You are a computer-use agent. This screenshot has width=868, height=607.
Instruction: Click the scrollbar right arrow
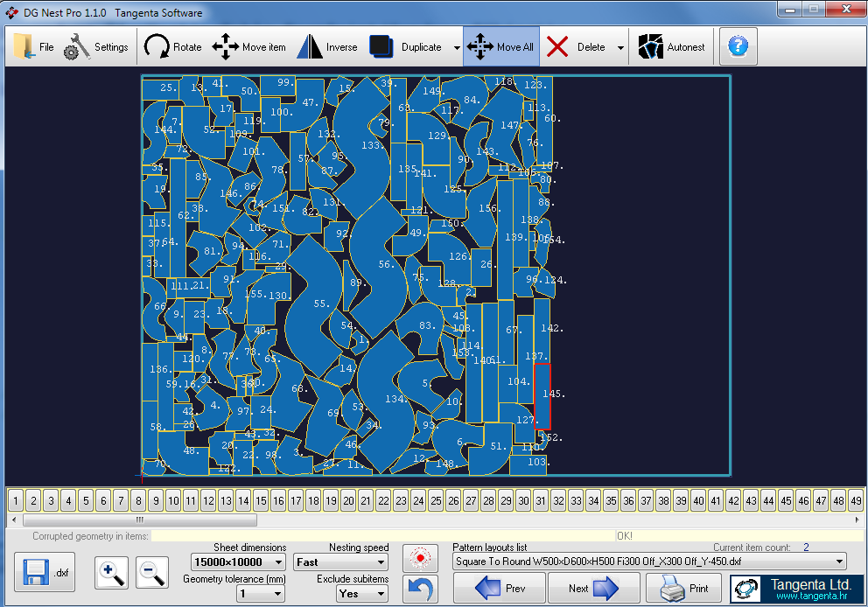tap(857, 520)
